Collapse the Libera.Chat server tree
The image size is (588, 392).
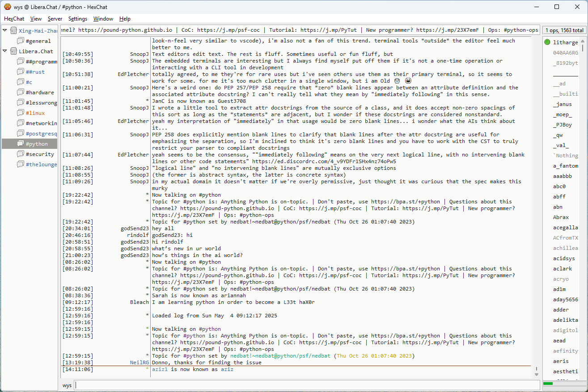point(5,51)
